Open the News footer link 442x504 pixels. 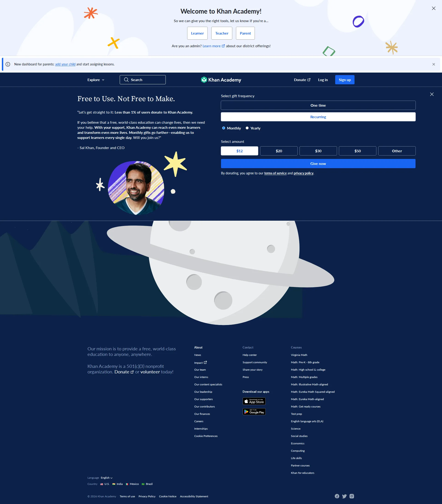click(198, 355)
